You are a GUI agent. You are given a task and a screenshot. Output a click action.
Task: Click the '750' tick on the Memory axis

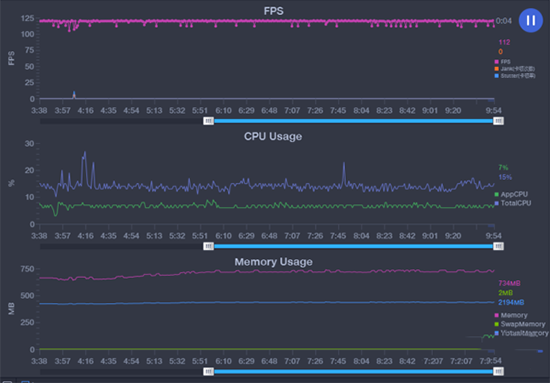click(27, 269)
